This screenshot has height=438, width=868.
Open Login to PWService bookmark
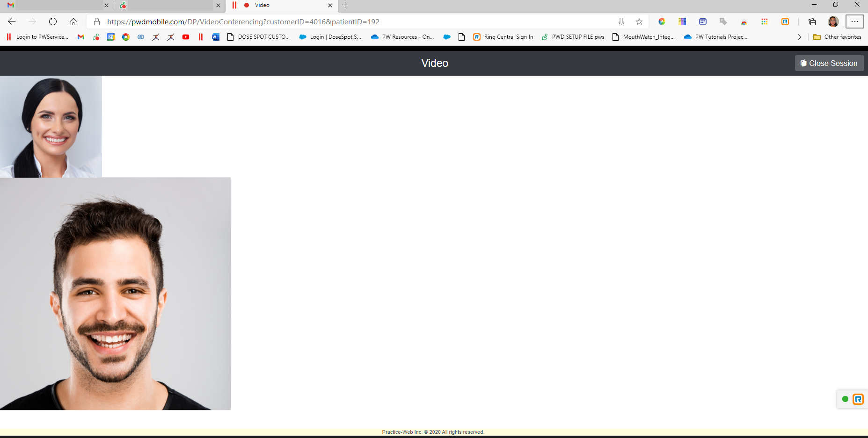(37, 37)
